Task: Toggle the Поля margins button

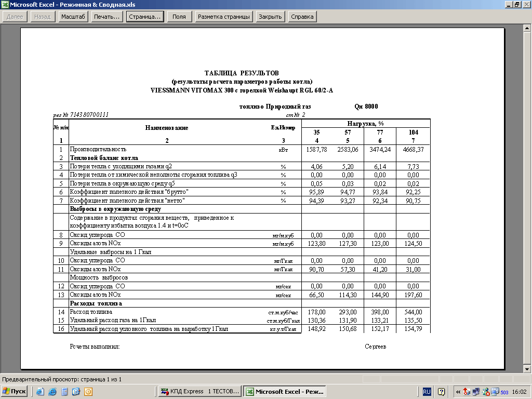Action: click(179, 17)
